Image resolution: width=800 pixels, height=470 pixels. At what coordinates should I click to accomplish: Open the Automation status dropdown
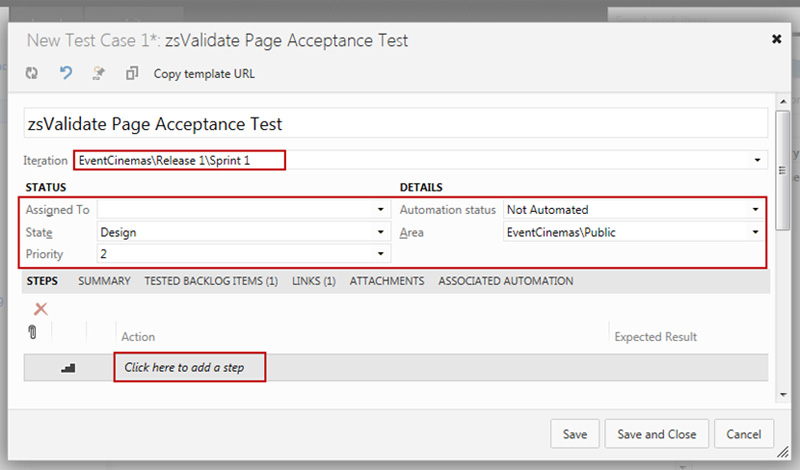754,211
